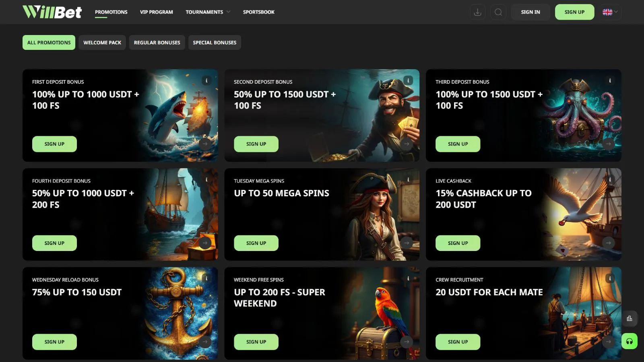Show info for First Deposit Bonus card
This screenshot has height=362, width=644.
(x=206, y=81)
